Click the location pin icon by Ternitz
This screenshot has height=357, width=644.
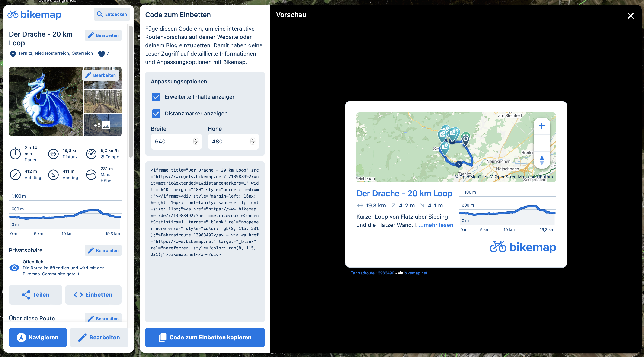point(13,54)
